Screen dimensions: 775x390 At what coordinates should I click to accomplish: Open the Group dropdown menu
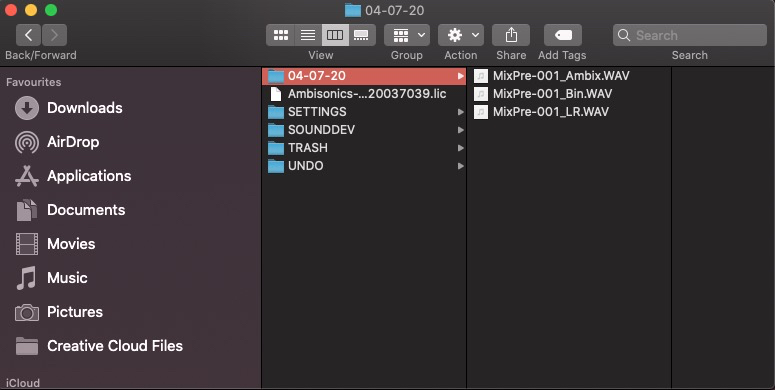pos(407,35)
